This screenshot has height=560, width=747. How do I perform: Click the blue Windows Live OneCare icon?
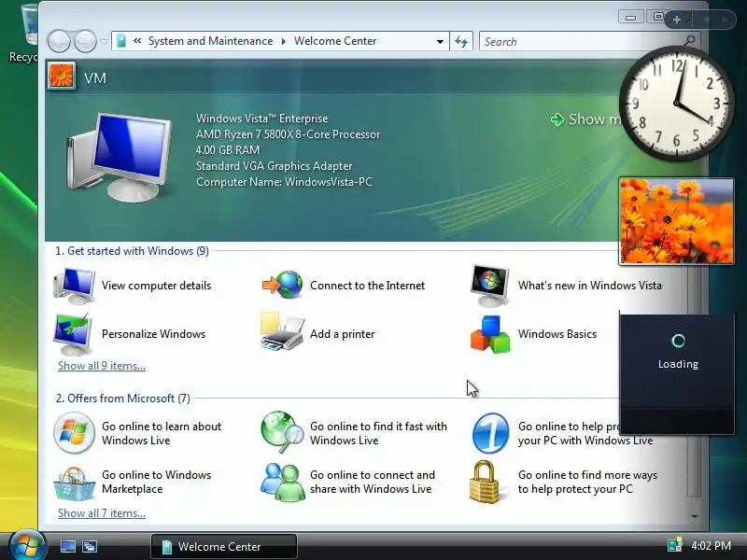[x=490, y=433]
